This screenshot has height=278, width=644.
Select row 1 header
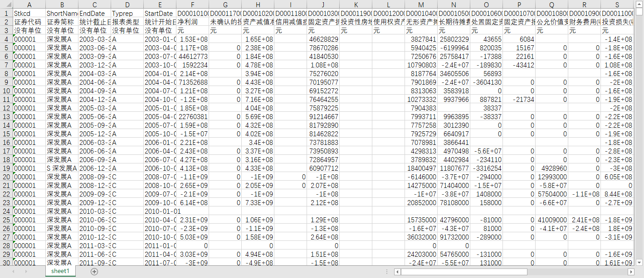[6, 13]
